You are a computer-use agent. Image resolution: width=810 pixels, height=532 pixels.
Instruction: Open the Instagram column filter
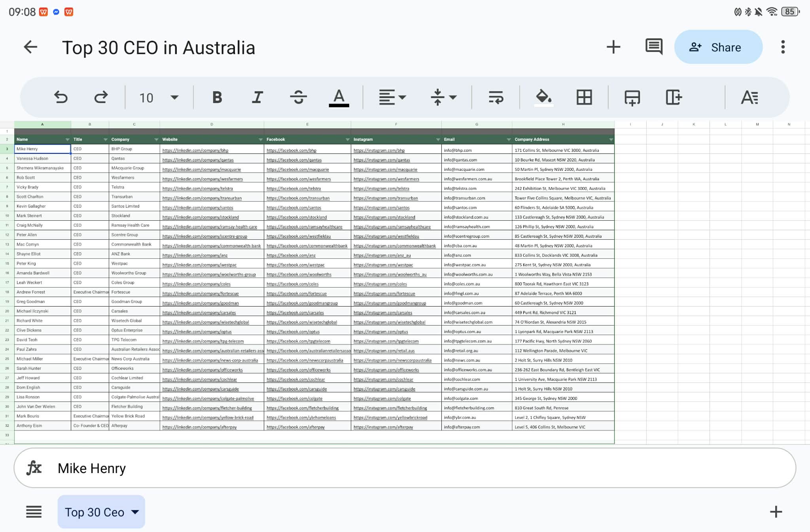[x=438, y=140]
